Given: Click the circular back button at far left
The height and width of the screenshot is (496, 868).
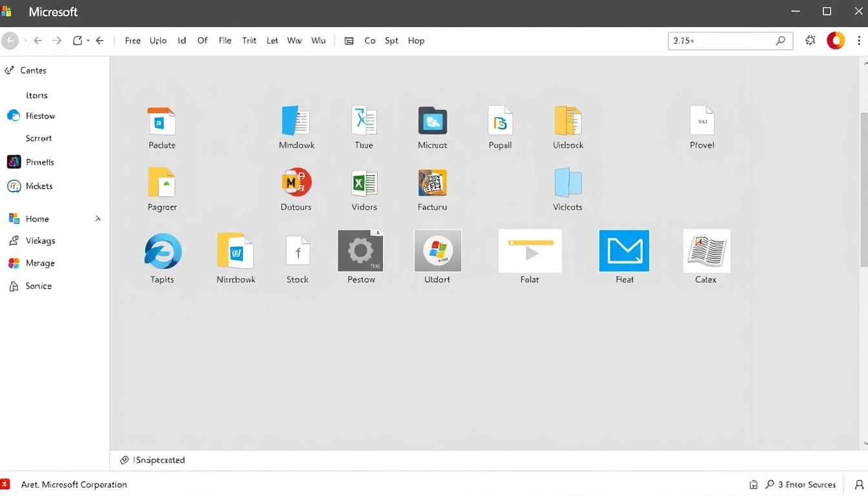Looking at the screenshot, I should 10,41.
